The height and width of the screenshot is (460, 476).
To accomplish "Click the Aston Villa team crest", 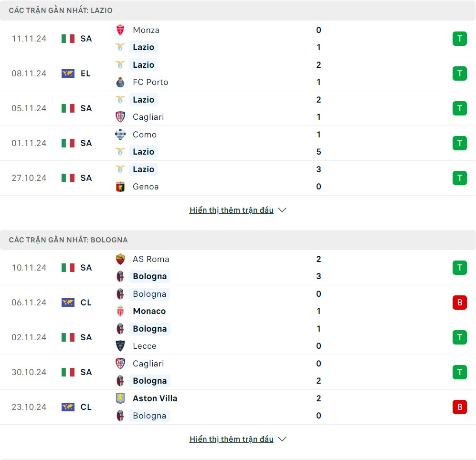I will [x=120, y=398].
